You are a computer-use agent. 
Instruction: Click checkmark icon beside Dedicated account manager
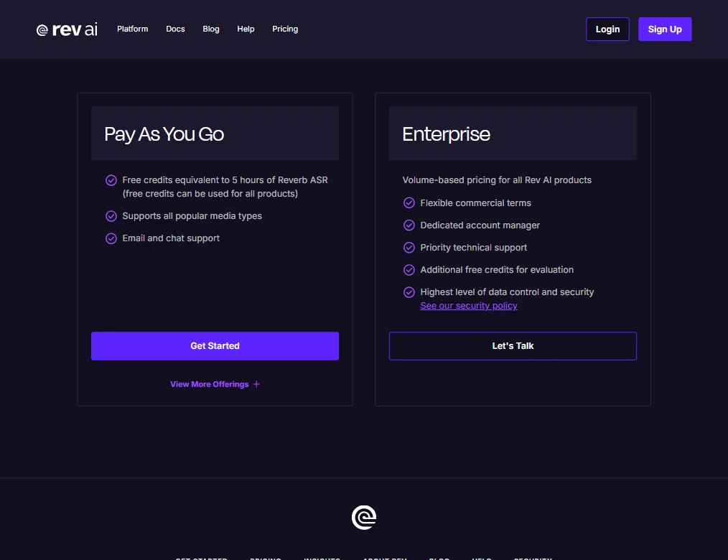pos(409,225)
